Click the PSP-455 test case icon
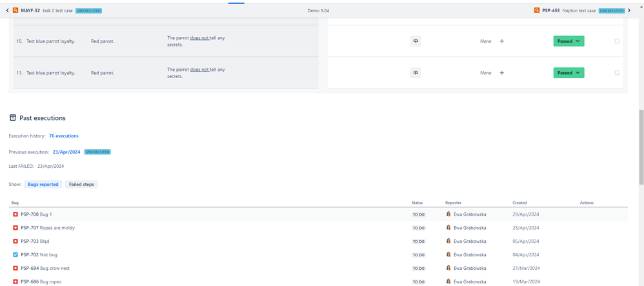 tap(537, 11)
